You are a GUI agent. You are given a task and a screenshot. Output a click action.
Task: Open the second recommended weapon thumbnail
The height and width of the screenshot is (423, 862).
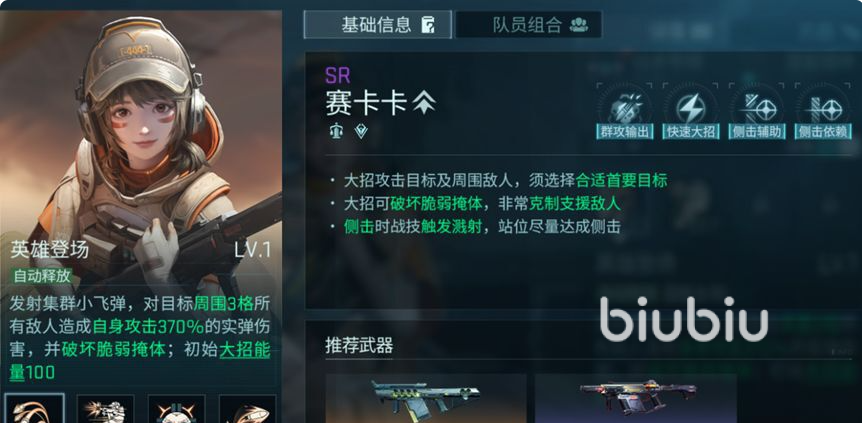636,398
